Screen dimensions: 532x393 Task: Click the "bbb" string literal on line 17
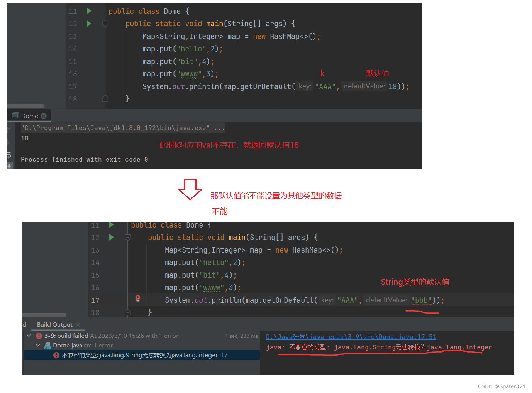[421, 300]
